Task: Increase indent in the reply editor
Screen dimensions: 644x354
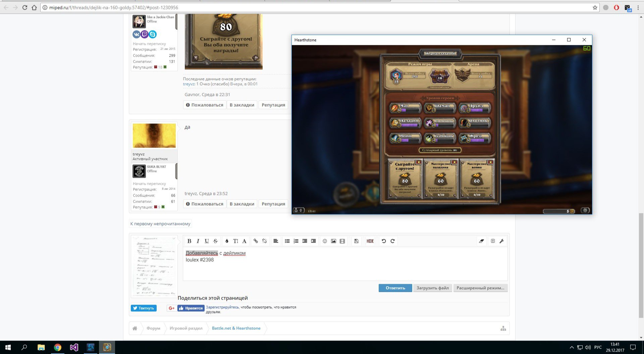Action: click(313, 241)
